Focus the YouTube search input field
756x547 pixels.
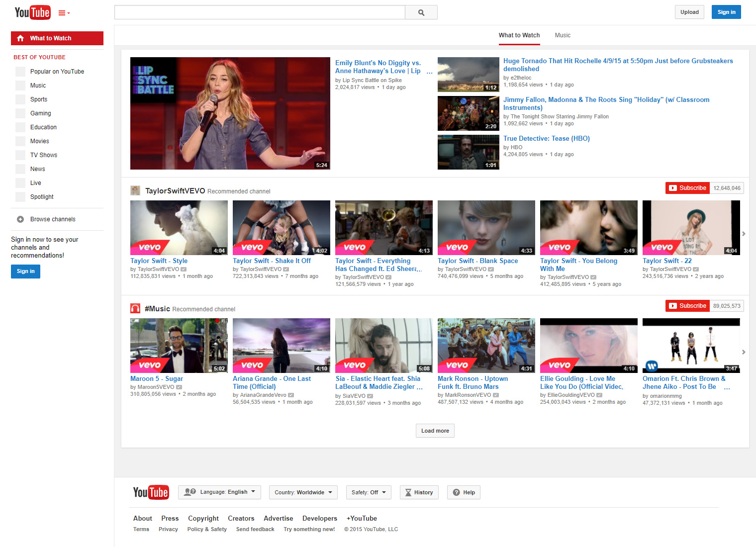pos(260,12)
